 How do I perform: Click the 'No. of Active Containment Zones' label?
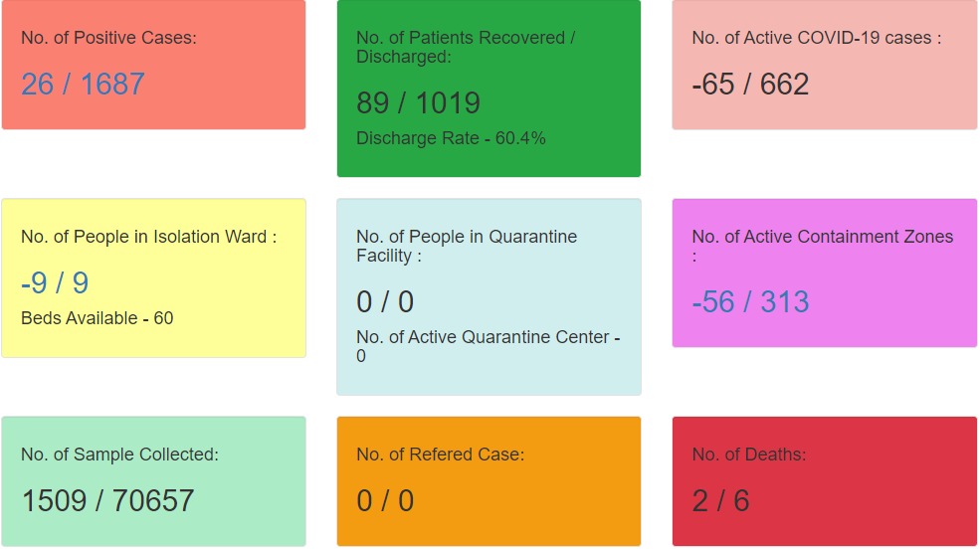pyautogui.click(x=822, y=237)
